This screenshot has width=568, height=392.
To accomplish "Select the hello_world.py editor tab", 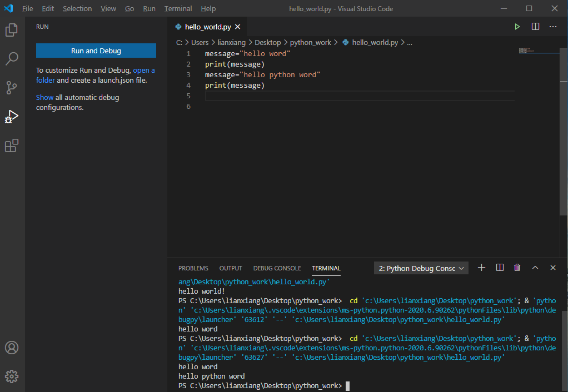I will pos(207,27).
